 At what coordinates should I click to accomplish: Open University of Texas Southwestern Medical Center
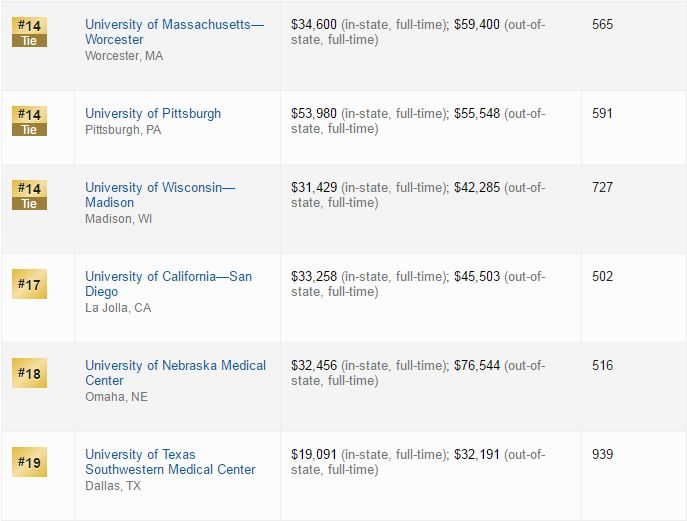point(170,462)
